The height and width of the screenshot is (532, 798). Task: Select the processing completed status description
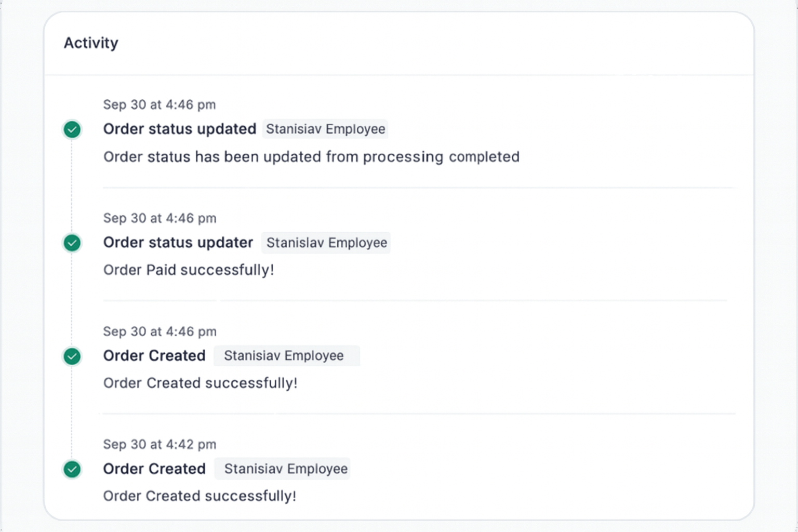[311, 156]
